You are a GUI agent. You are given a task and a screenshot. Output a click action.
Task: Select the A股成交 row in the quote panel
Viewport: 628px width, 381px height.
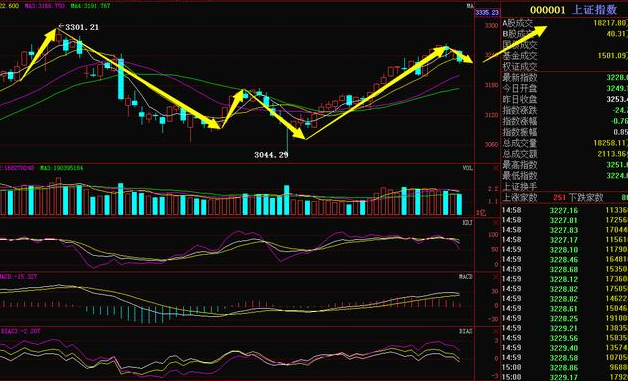coord(565,23)
